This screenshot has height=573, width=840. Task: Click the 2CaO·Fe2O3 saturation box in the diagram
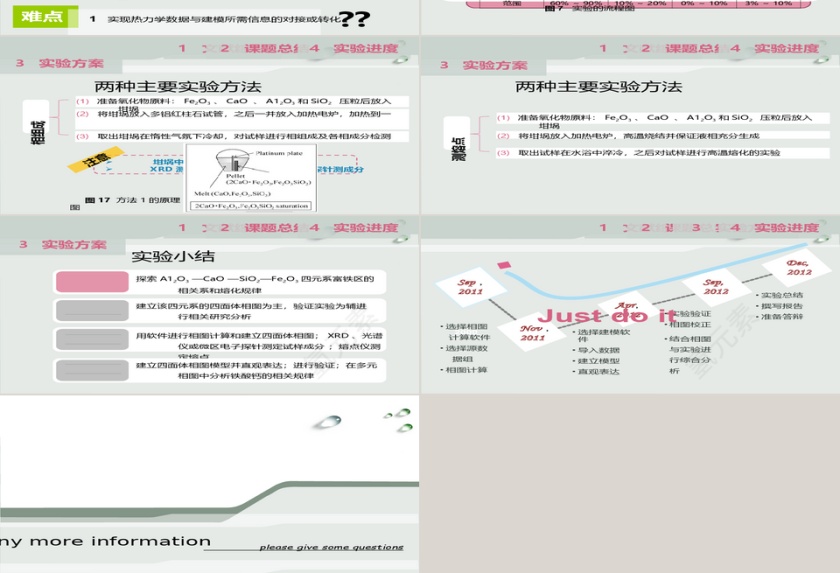[x=251, y=206]
